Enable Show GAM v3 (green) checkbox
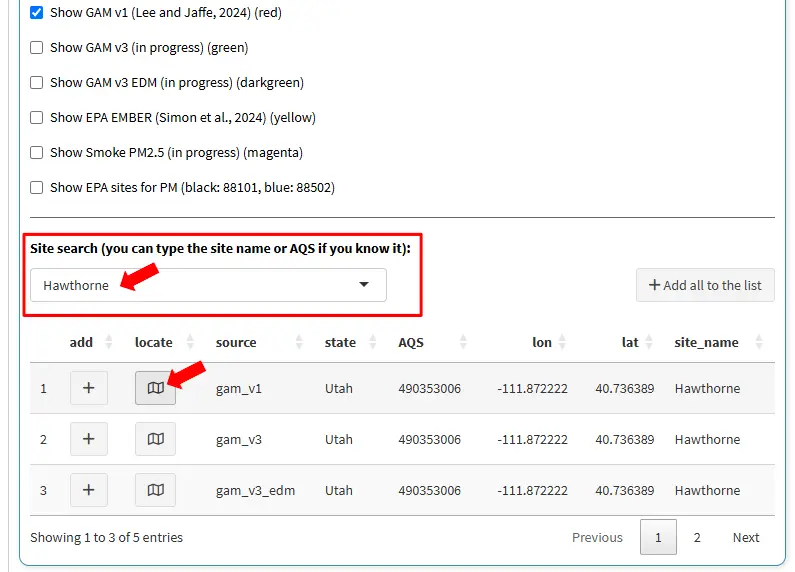Screen dimensions: 795x572 (x=37, y=47)
